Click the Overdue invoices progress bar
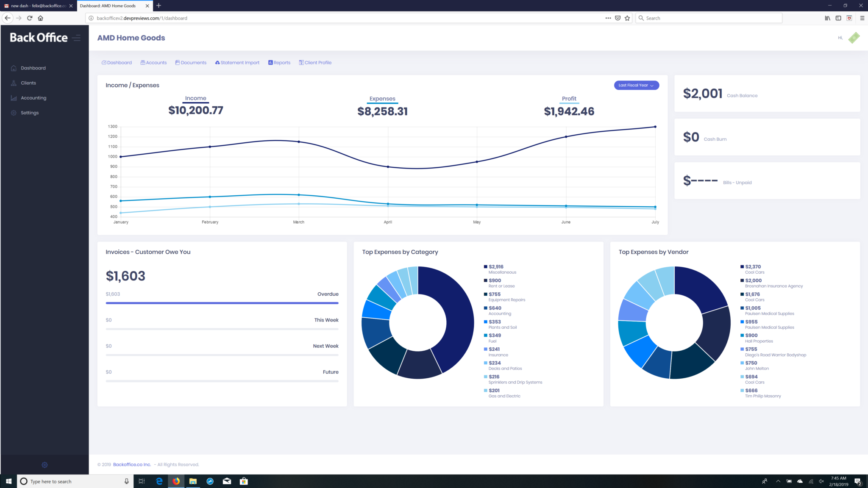The width and height of the screenshot is (868, 488). point(222,303)
